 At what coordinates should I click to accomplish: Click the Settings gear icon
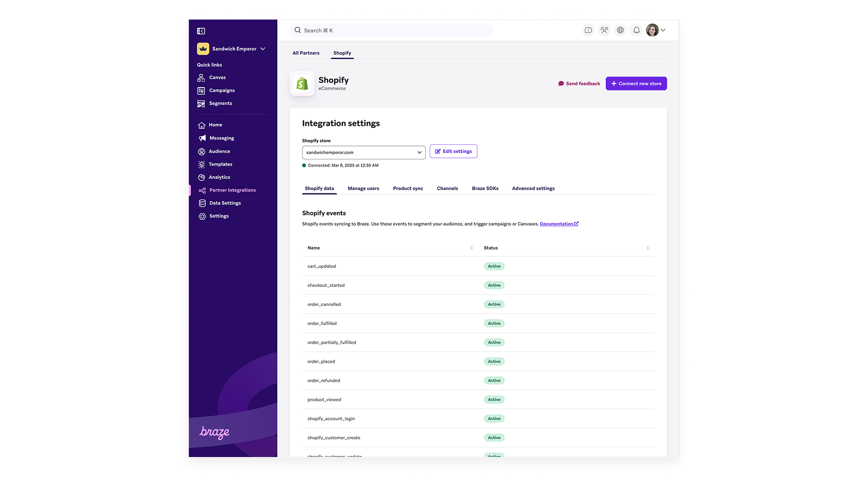[x=202, y=216]
